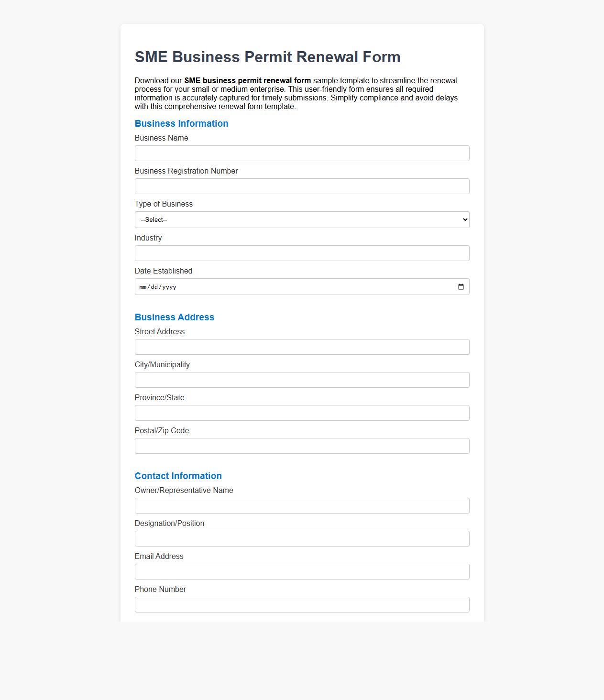Select the Business Registration Number field
This screenshot has height=700, width=604.
tap(302, 186)
